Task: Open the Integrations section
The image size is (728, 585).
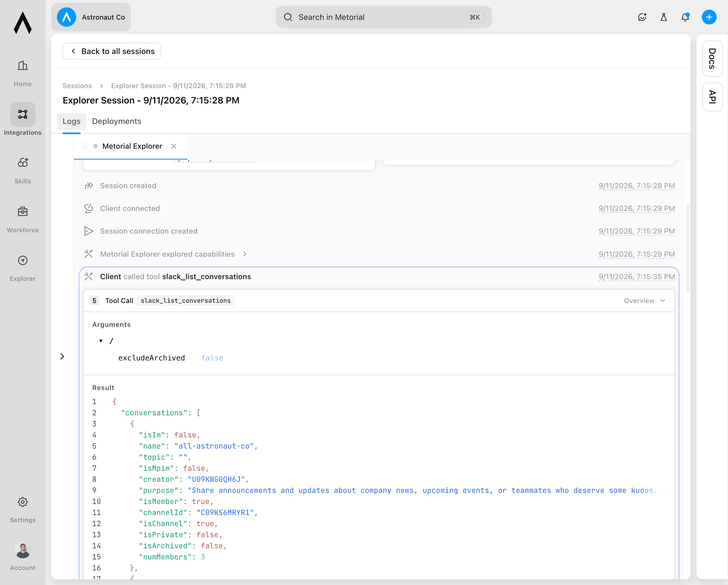Action: point(23,119)
